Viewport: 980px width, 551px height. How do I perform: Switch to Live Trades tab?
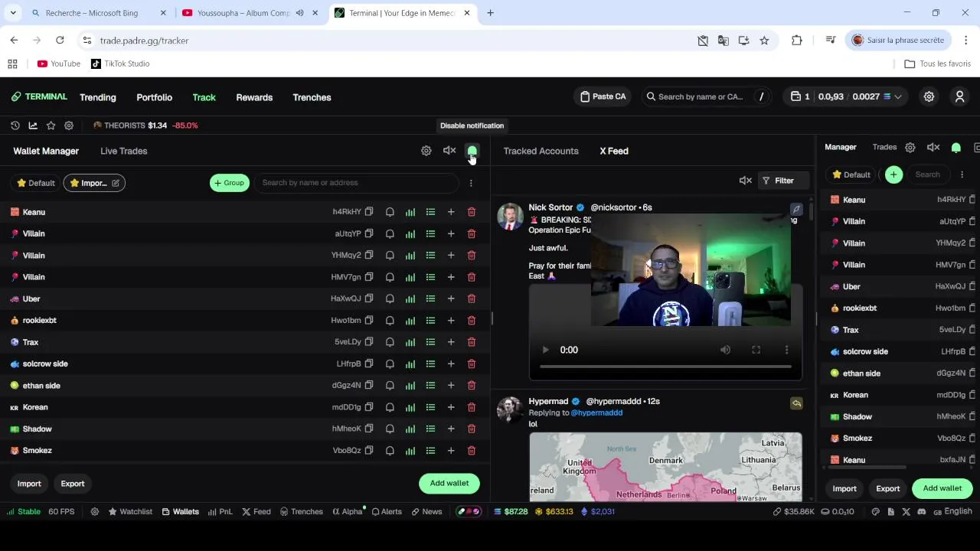(124, 151)
